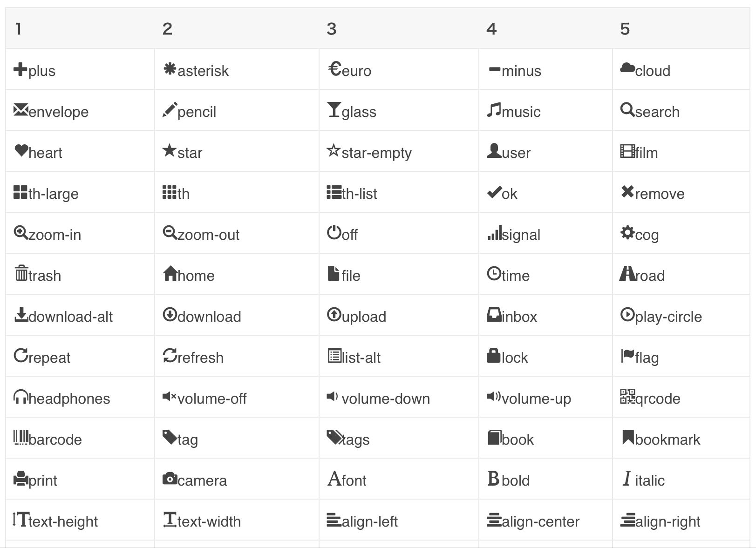Select the play-circle icon
This screenshot has height=548, width=756.
(627, 314)
